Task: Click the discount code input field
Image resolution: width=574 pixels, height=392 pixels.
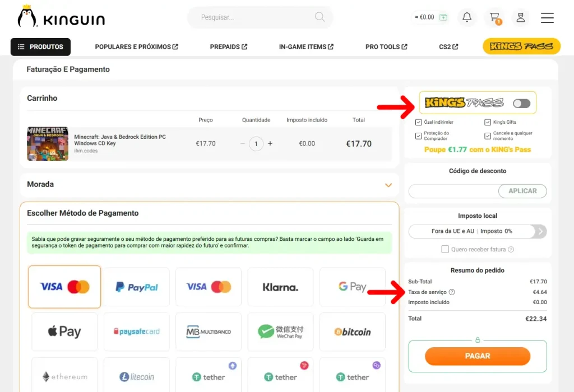Action: click(454, 192)
